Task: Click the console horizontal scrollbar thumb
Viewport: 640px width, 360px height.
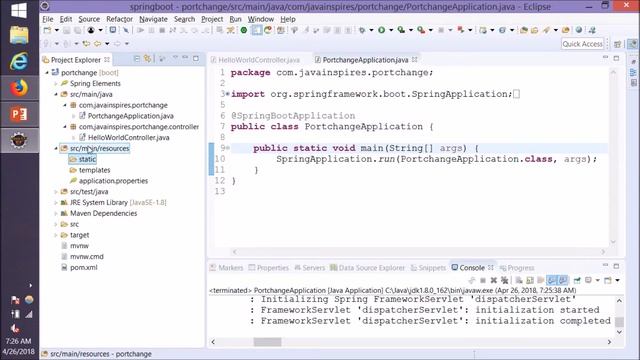Action: tap(267, 342)
